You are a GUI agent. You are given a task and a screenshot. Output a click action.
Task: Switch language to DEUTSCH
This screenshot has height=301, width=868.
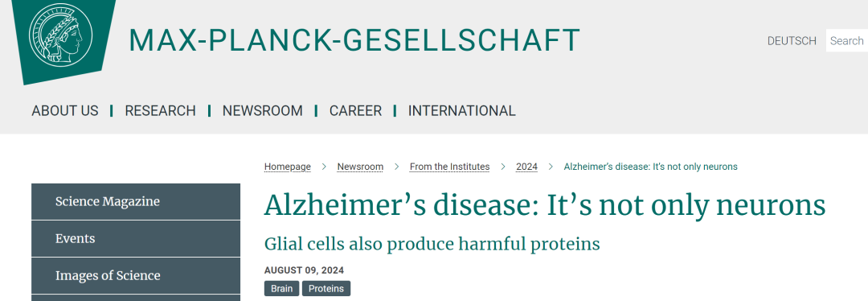(792, 41)
